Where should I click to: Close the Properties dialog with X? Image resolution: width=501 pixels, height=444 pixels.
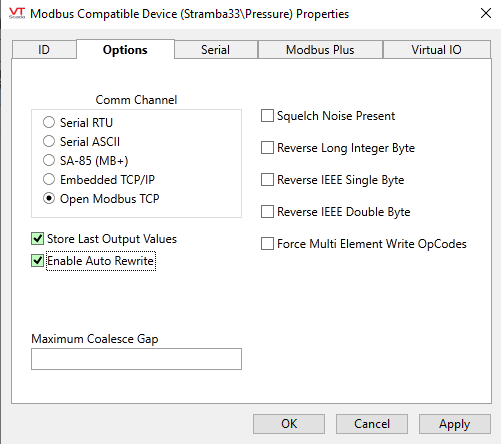tap(486, 13)
